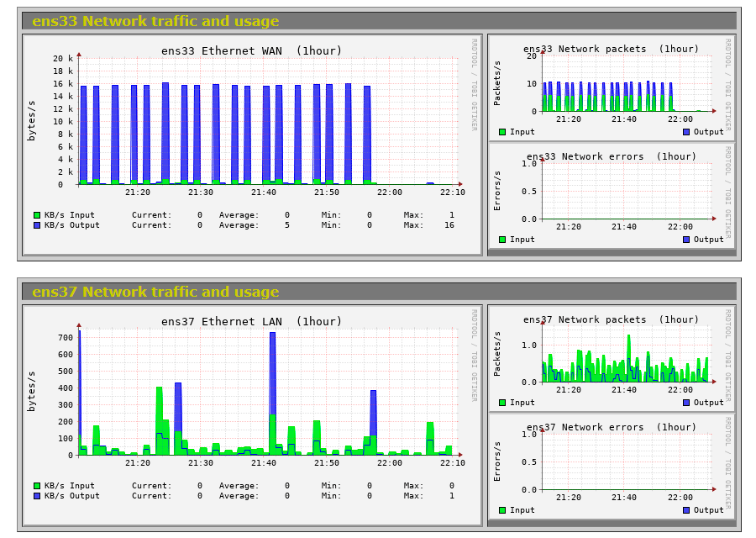Open the ens33 Network packets graph
This screenshot has width=756, height=538.
pyautogui.click(x=612, y=87)
